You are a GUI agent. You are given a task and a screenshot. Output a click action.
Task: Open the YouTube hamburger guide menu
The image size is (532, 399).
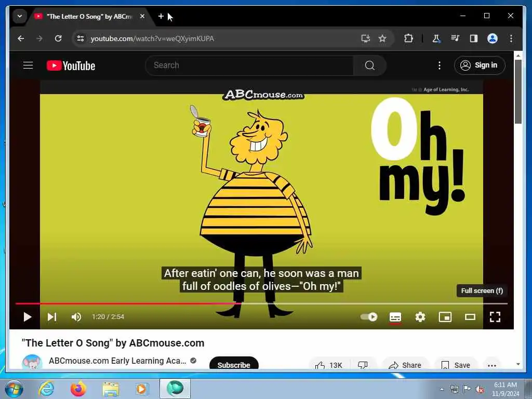(28, 65)
